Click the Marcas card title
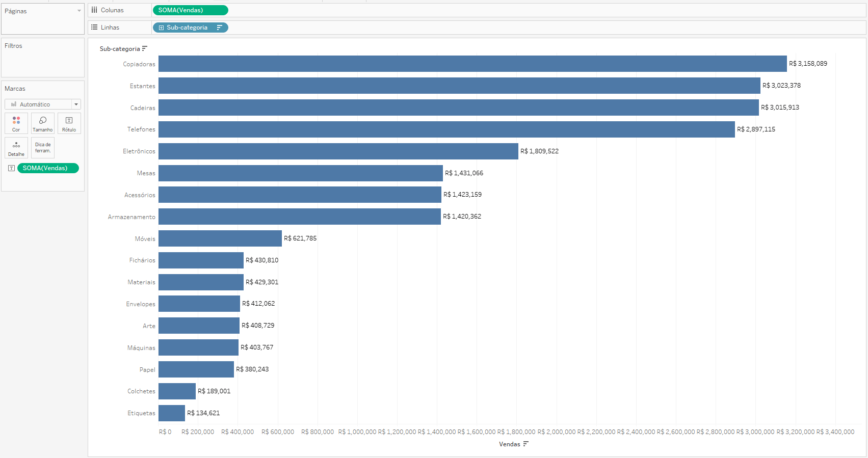Image resolution: width=868 pixels, height=458 pixels. (x=15, y=89)
